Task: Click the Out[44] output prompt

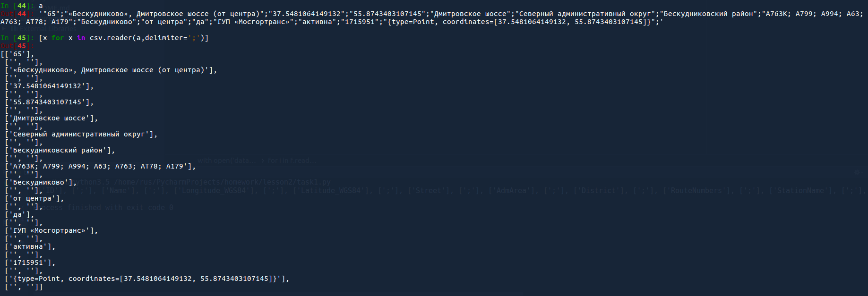Action: pos(14,14)
